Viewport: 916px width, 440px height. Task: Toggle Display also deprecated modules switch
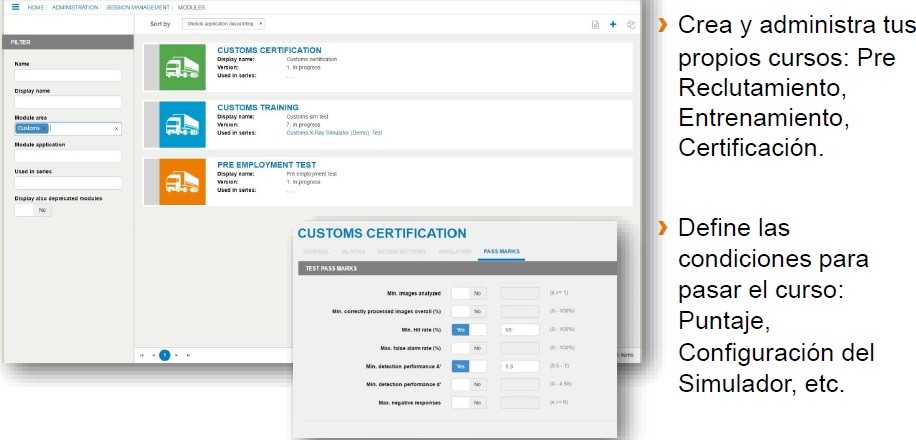point(33,210)
